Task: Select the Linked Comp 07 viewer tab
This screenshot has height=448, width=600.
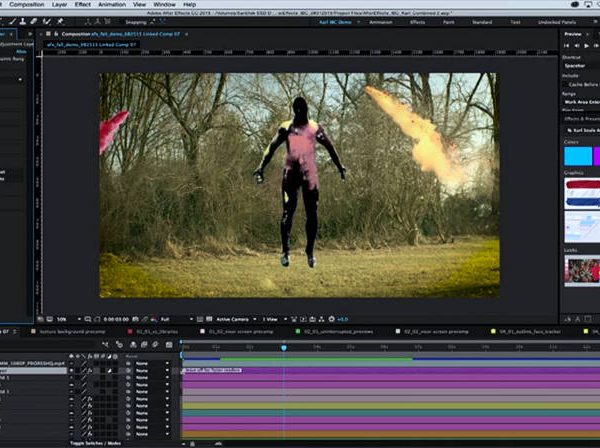Action: 91,45
